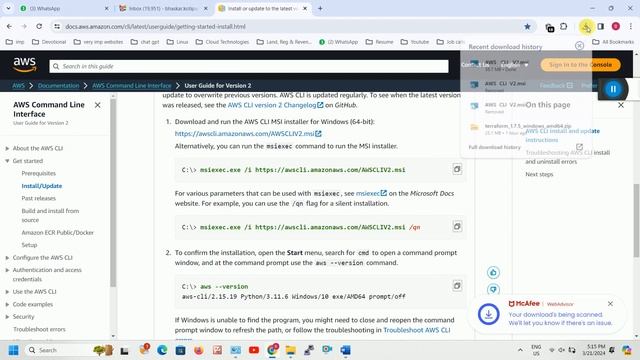
Task: Open Microsoft Edge from taskbar
Action: (162, 350)
